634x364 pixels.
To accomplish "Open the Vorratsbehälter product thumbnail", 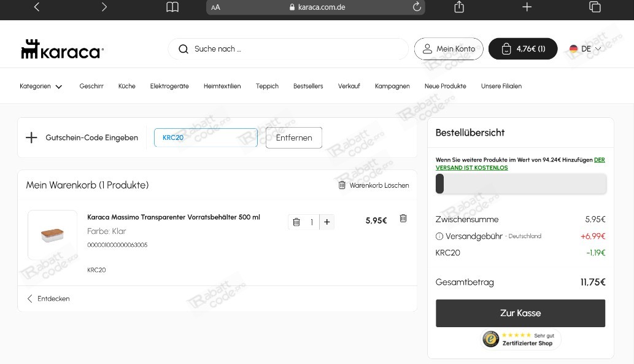I will point(52,235).
